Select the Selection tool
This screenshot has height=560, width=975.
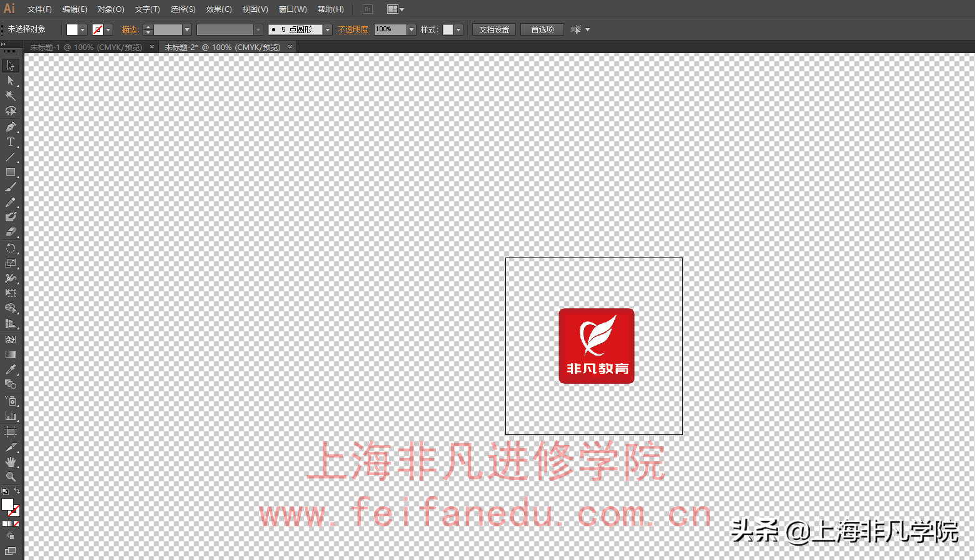tap(11, 65)
